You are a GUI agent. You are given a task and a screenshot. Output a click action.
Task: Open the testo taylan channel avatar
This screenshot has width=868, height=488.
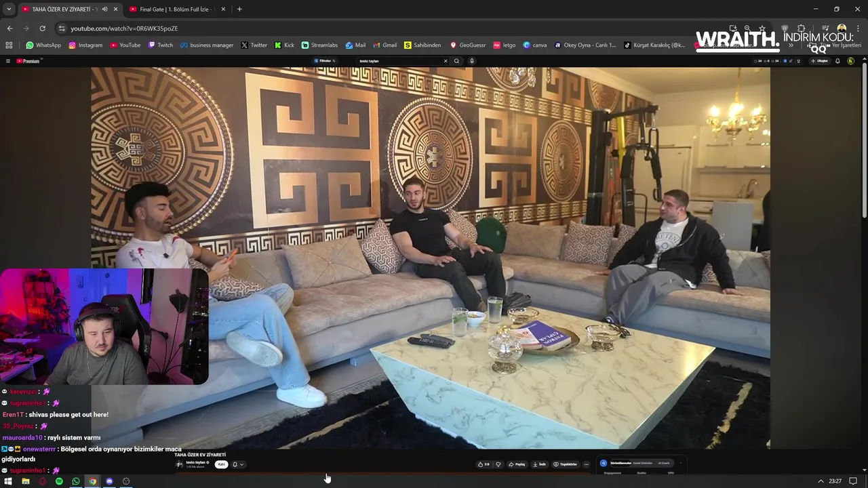coord(180,464)
